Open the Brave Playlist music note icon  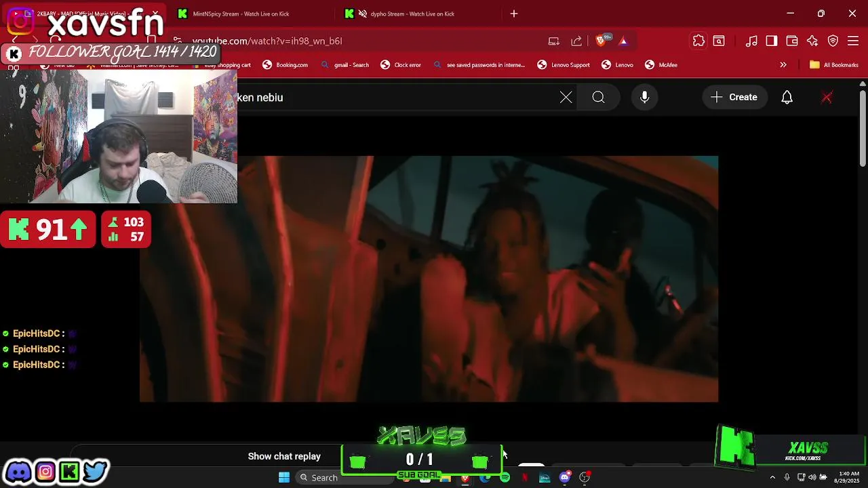(x=751, y=41)
